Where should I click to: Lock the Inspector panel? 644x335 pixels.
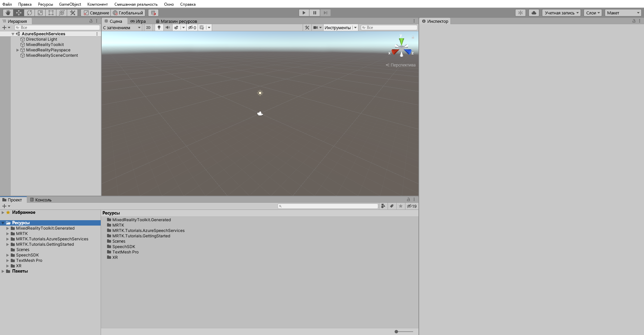634,21
